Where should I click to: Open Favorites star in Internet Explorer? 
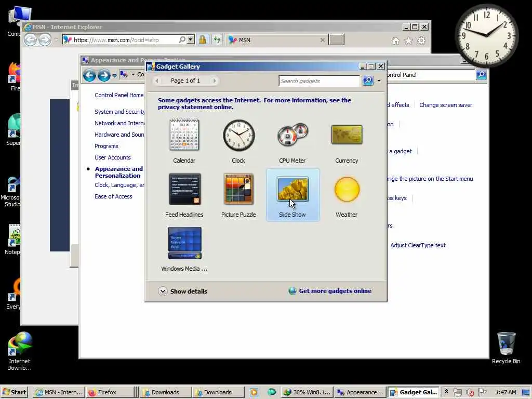pyautogui.click(x=408, y=41)
